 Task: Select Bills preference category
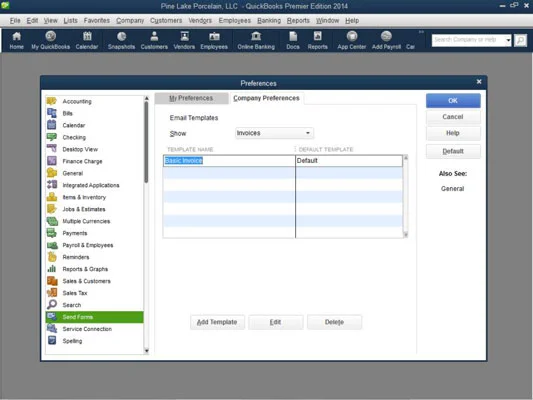click(94, 113)
